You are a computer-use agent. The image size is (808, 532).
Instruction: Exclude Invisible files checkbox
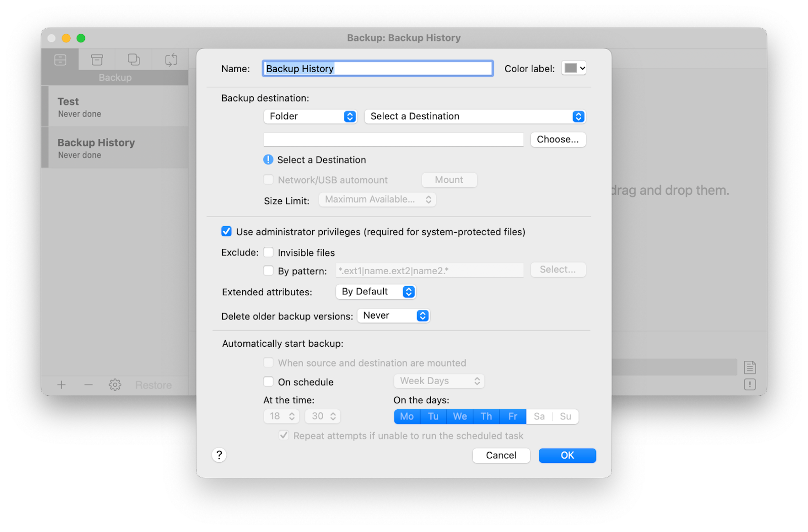point(269,252)
